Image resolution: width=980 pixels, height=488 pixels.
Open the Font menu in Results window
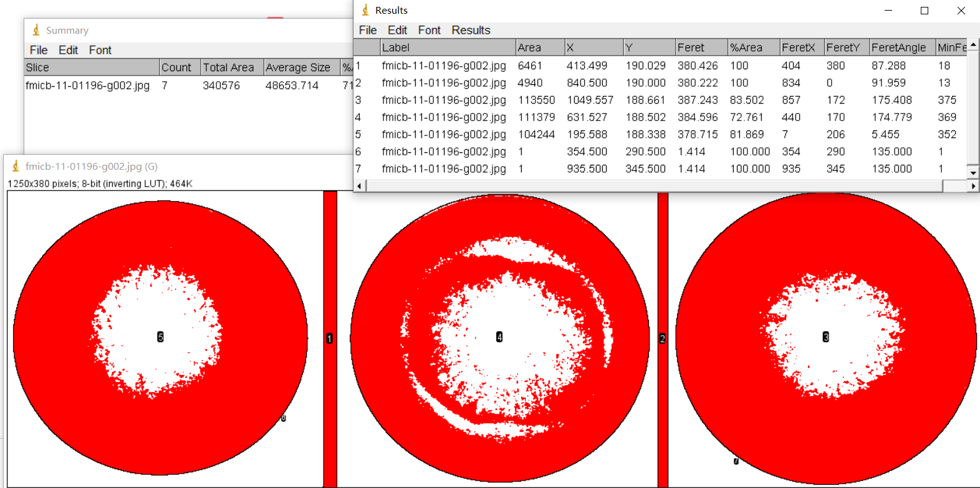coord(429,30)
